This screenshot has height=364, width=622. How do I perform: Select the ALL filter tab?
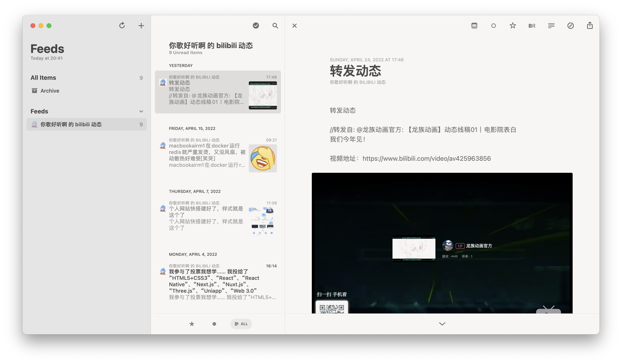241,324
